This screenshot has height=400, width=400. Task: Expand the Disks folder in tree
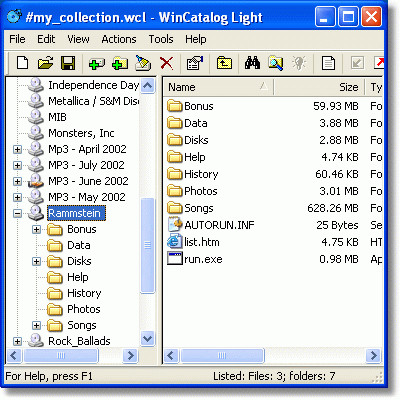tap(36, 261)
